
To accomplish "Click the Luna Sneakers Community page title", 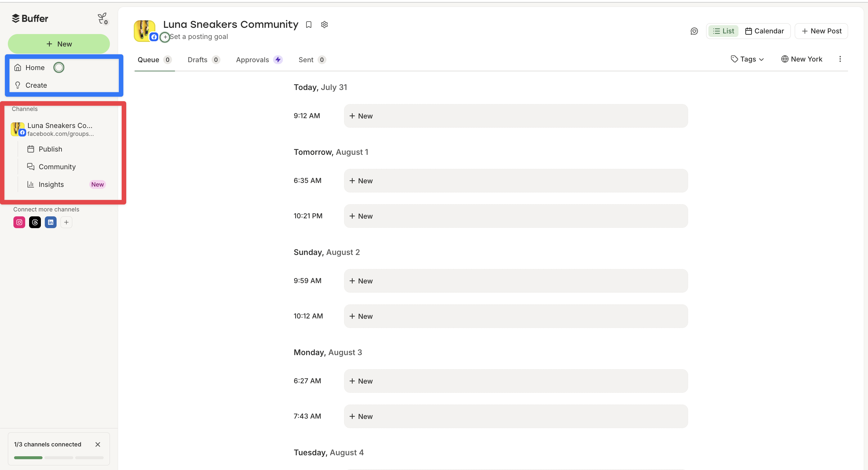I will coord(231,25).
